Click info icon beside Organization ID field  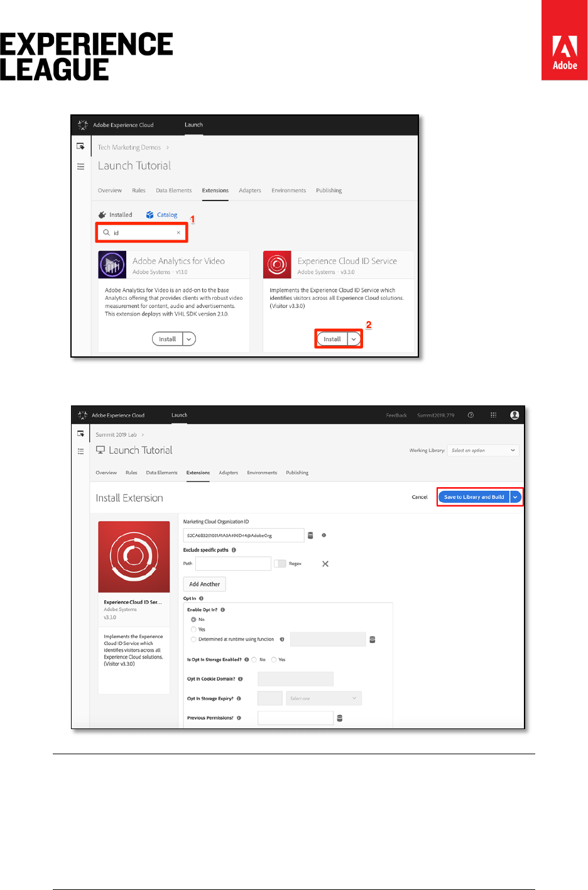click(324, 536)
